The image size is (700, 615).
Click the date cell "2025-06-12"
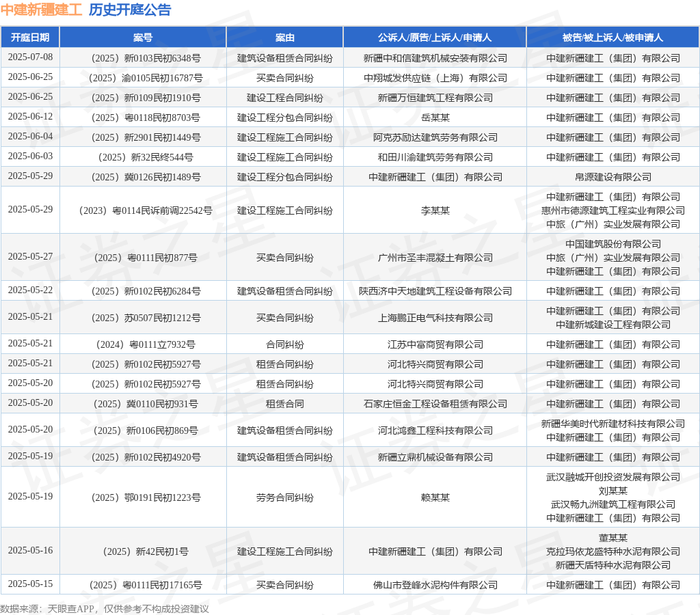pos(30,116)
